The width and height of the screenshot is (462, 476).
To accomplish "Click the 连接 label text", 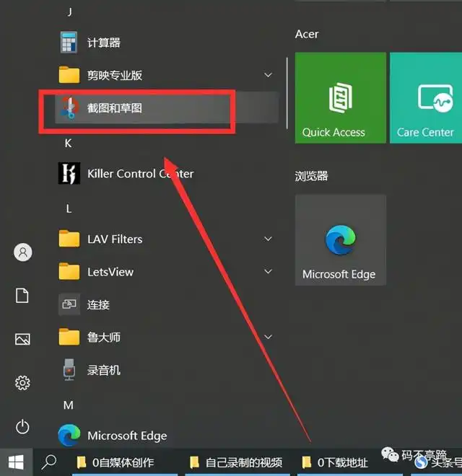I will [98, 304].
